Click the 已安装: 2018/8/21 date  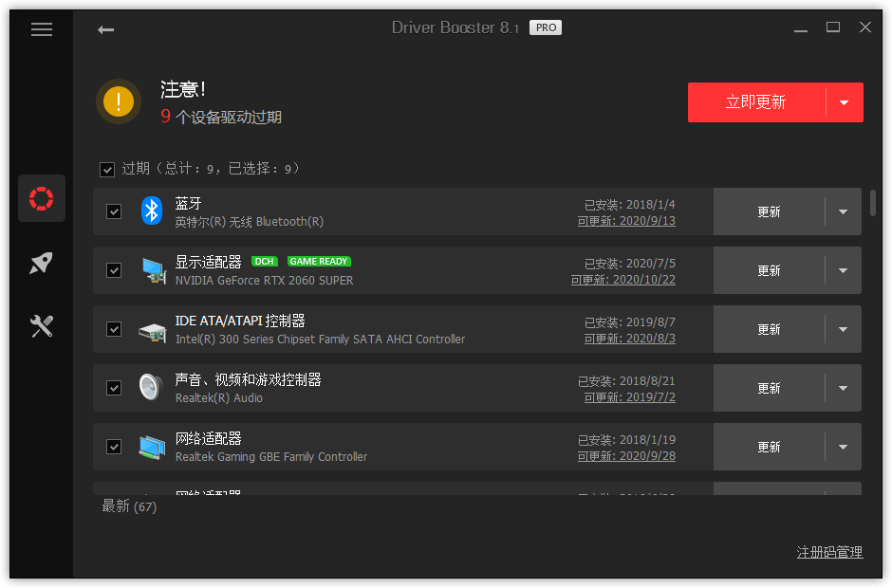pos(626,381)
